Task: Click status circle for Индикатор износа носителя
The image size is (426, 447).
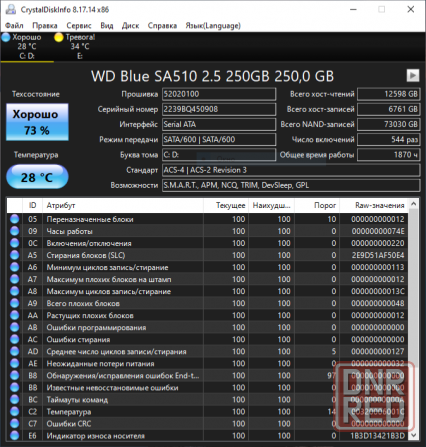Action: pyautogui.click(x=14, y=435)
